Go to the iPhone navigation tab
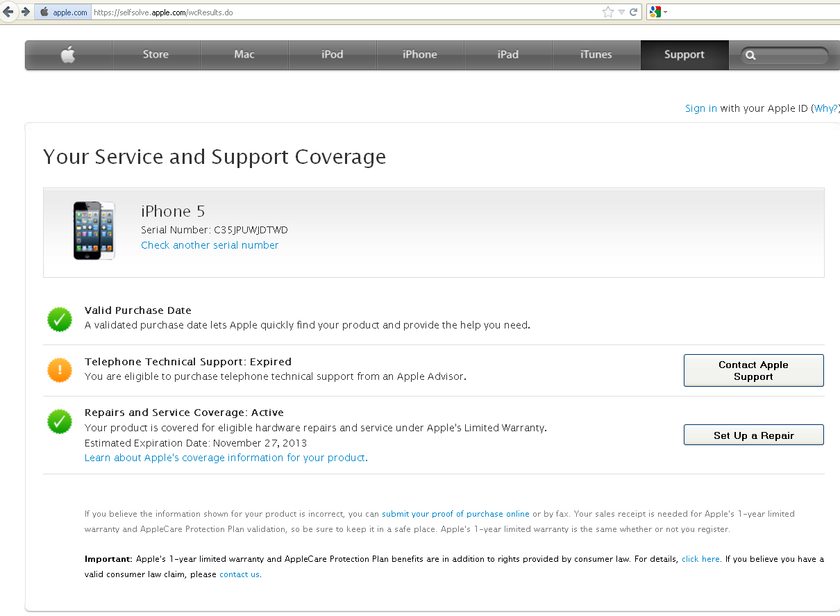Viewport: 840px width, 616px height. pos(420,55)
